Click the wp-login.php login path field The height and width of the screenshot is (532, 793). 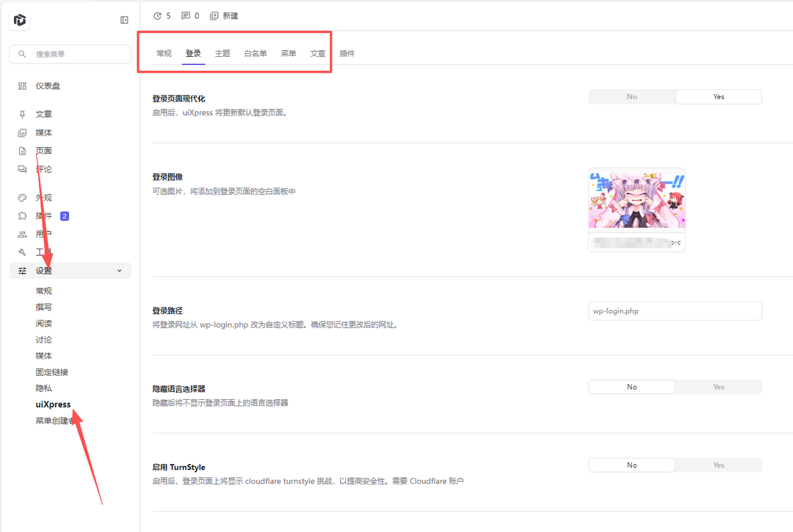[x=675, y=311]
